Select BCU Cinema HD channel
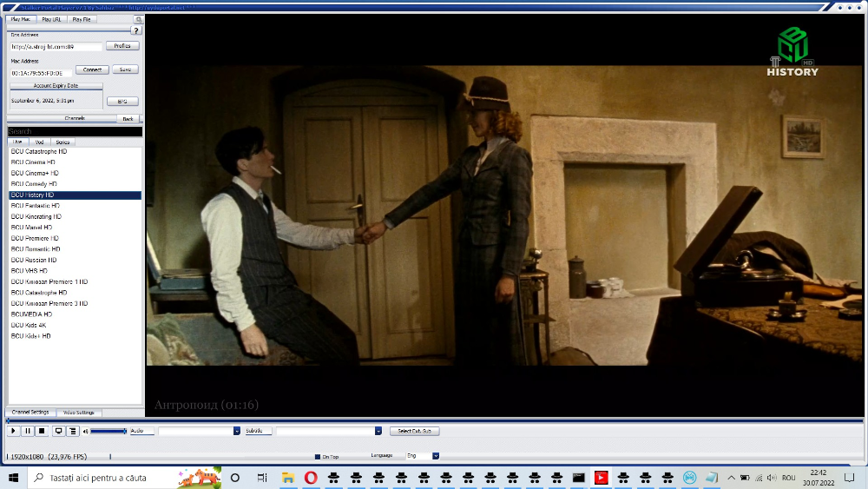This screenshot has width=868, height=489. [x=75, y=162]
